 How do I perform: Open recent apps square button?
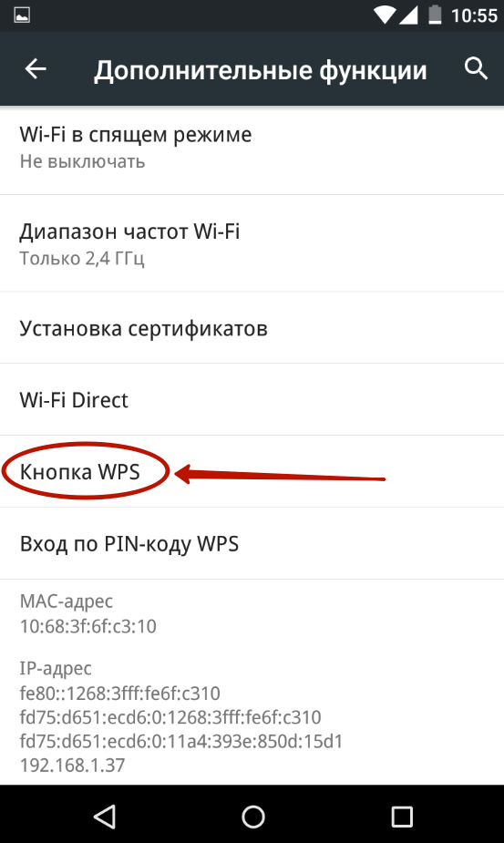tap(401, 817)
